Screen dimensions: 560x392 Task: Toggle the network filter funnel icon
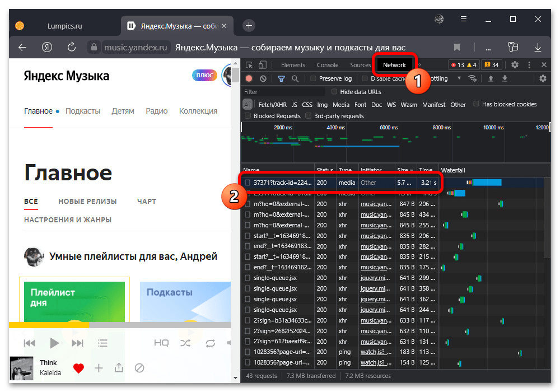(282, 79)
